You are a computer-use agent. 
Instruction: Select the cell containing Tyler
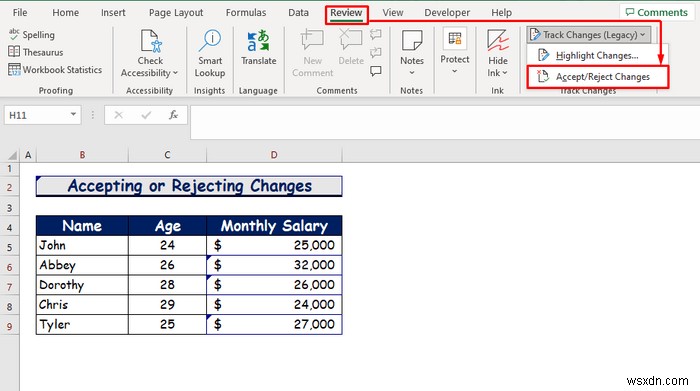point(82,324)
